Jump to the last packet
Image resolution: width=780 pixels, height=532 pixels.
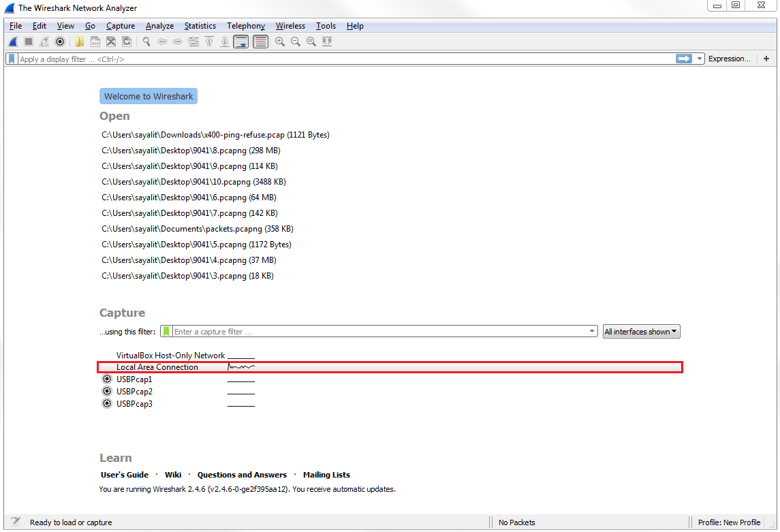pyautogui.click(x=225, y=42)
